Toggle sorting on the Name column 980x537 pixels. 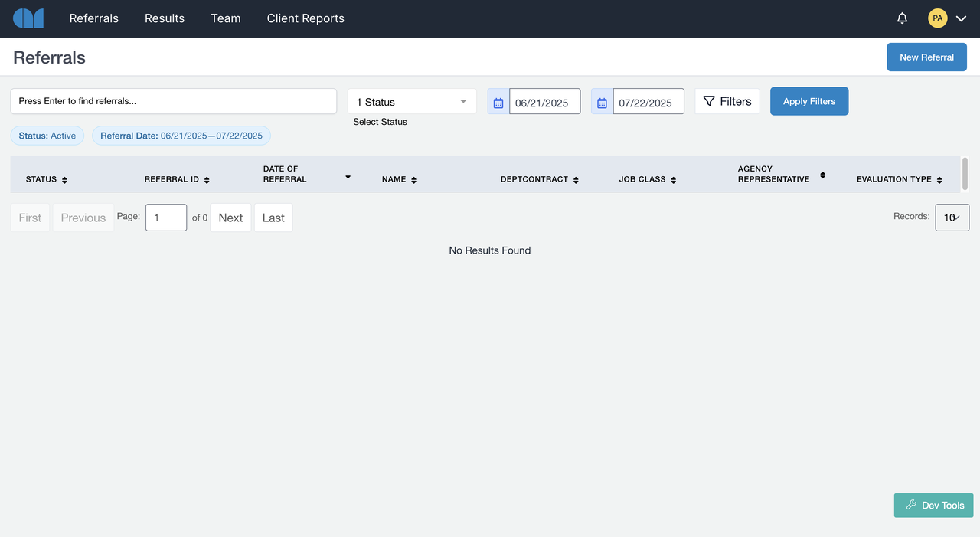coord(413,179)
